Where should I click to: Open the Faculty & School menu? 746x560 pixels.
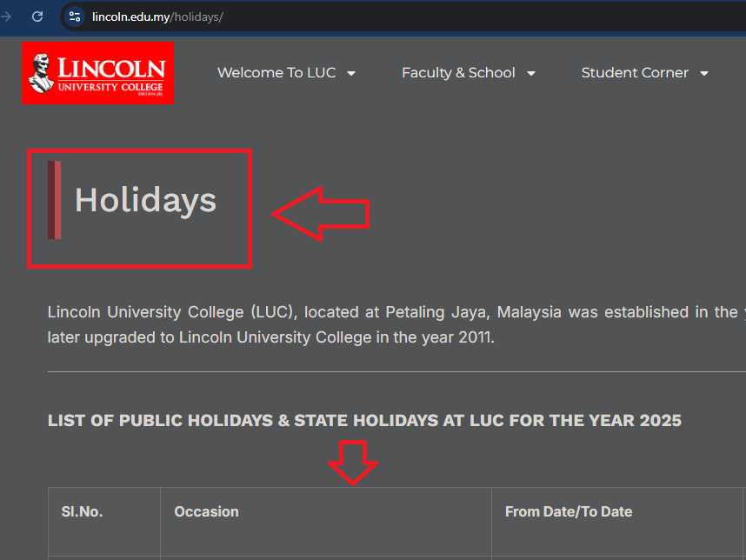458,73
